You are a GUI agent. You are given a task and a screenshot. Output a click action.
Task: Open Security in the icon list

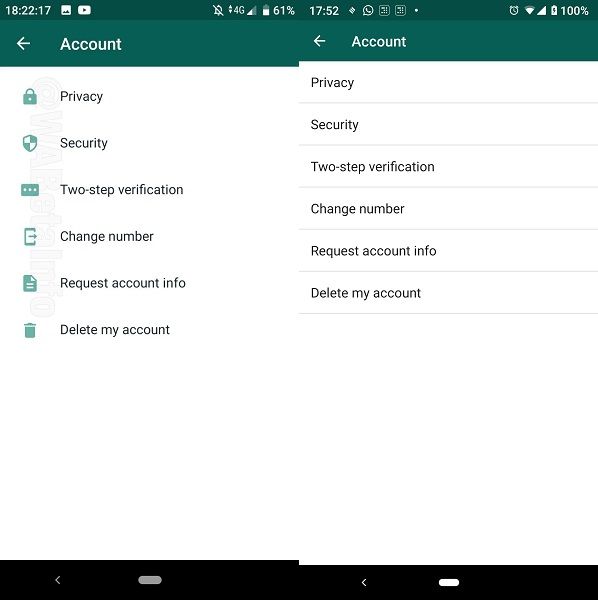[149, 143]
